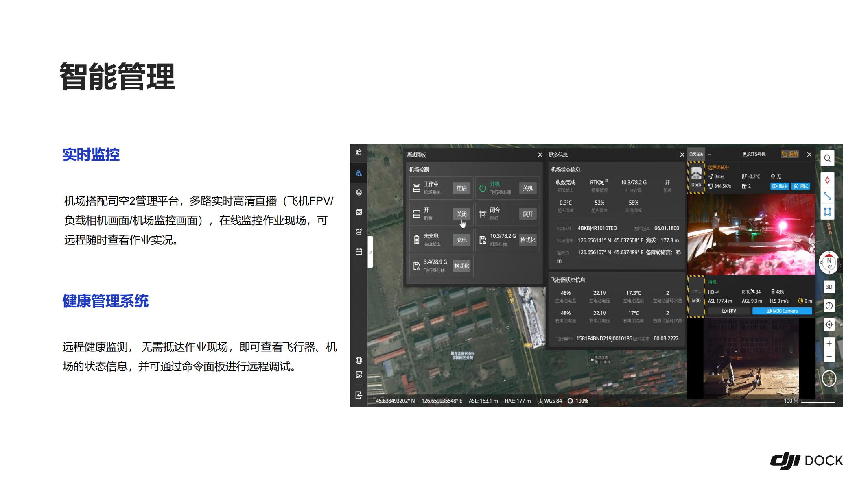Click the map search magnifier icon
This screenshot has height=488, width=868.
[827, 158]
